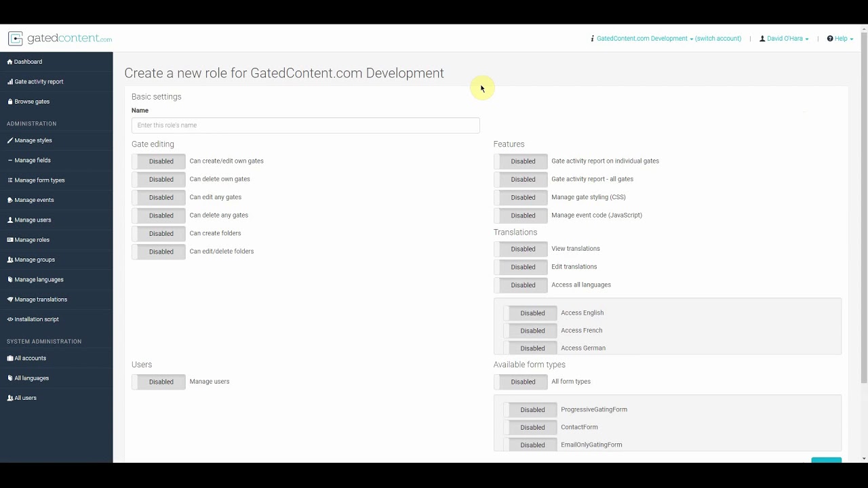Click the Browse gates lock icon
This screenshot has height=488, width=868.
pyautogui.click(x=10, y=102)
